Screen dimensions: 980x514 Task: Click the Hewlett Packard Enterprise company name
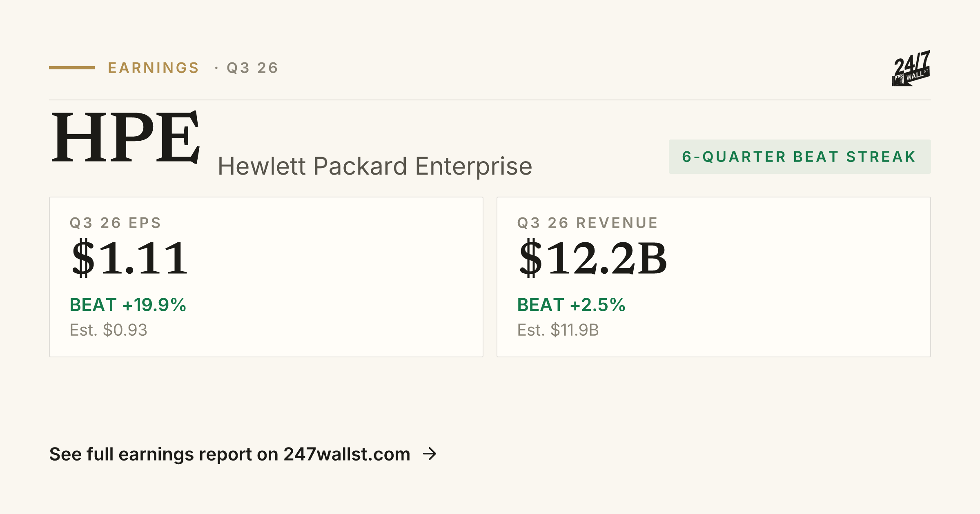coord(375,166)
